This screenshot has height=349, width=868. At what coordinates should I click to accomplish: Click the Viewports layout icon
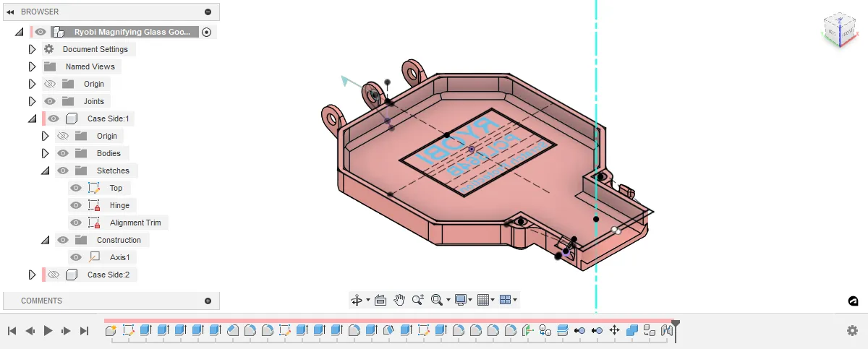click(x=506, y=300)
